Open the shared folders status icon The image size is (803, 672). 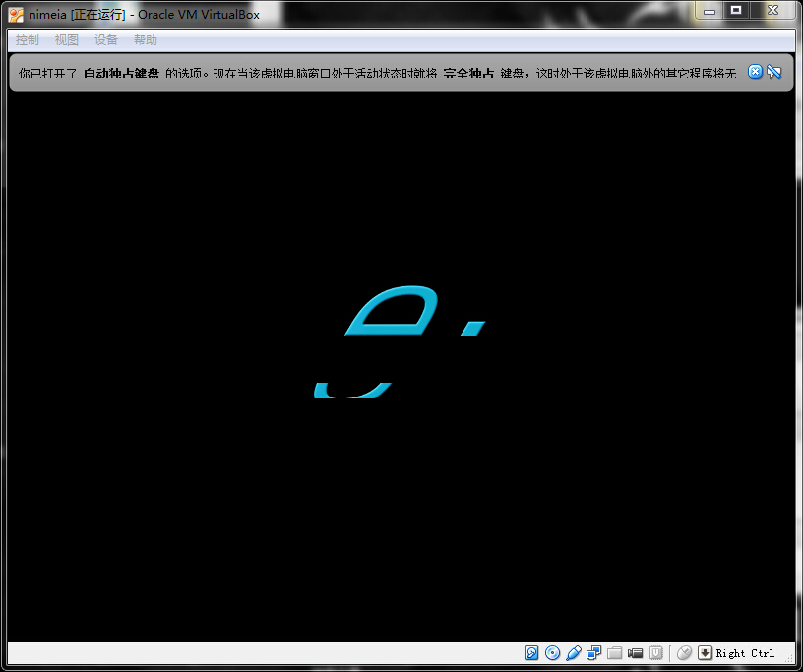614,653
